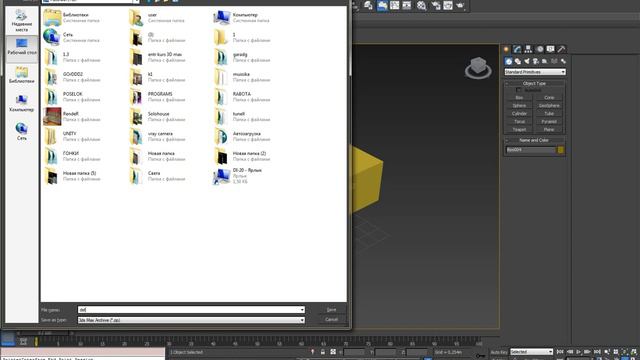Switch to the Modify command panel tab

[518, 49]
